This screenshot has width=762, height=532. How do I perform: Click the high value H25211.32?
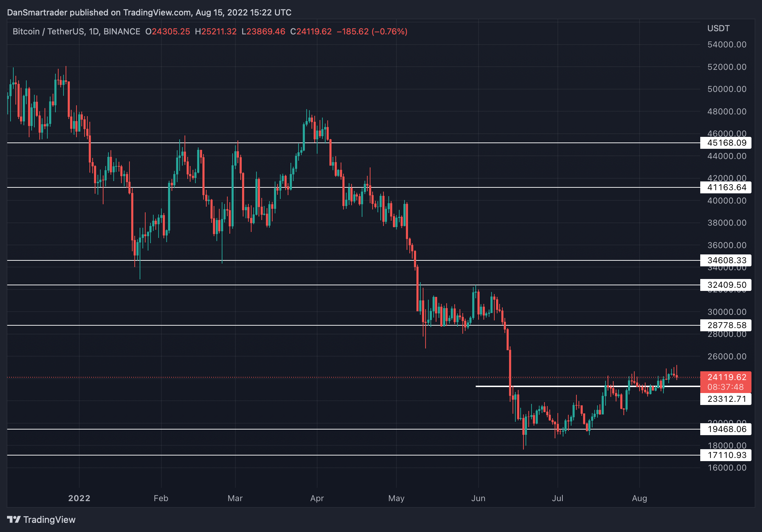click(216, 32)
